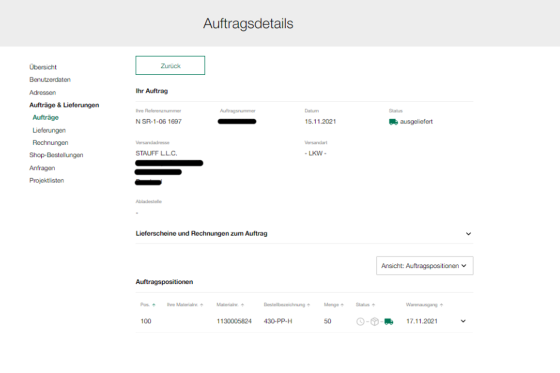Screen dimensions: 560x373
Task: Open Übersicht in the sidebar
Action: pos(43,67)
